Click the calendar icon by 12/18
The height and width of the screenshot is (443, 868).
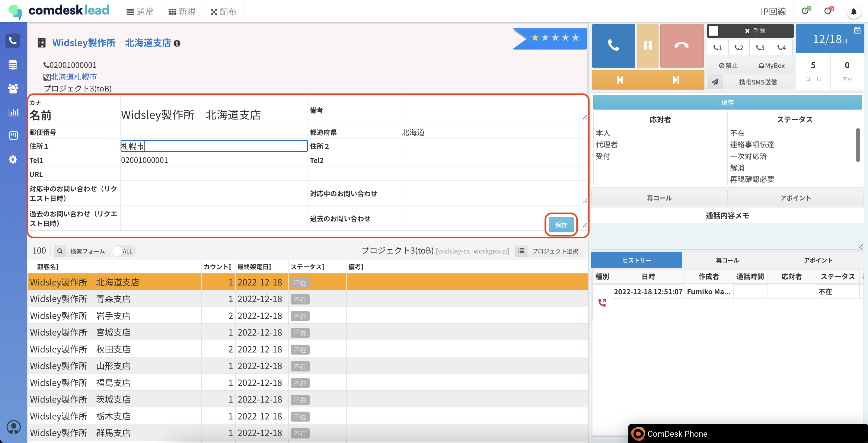857,30
